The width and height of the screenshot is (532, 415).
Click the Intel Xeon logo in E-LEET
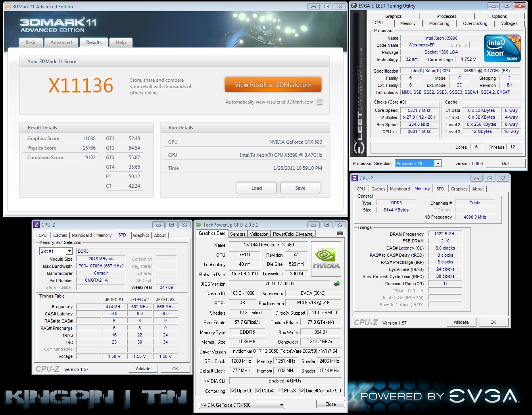click(x=502, y=48)
